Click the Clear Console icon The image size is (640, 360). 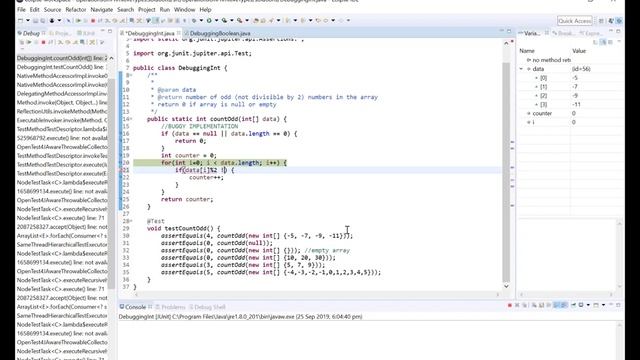pos(534,305)
